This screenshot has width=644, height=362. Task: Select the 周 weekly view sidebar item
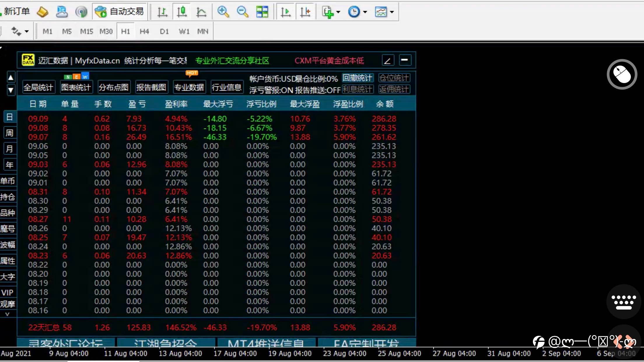(10, 133)
